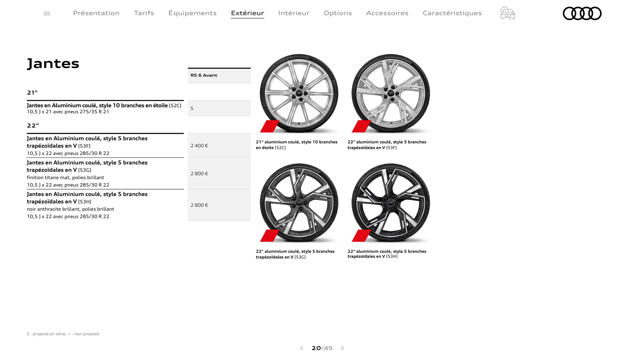
Task: Click the 53H anthracite black wheel image
Action: click(x=391, y=203)
